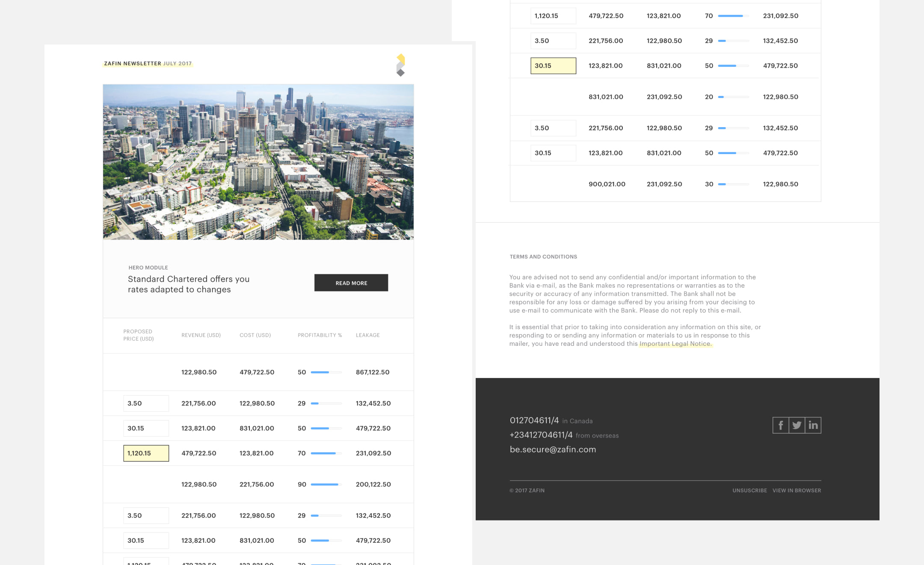
Task: Click the Standard Chartered headline text
Action: click(x=189, y=284)
